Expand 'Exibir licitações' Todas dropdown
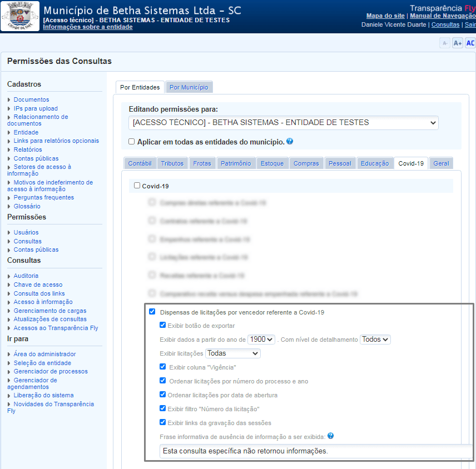 point(232,353)
